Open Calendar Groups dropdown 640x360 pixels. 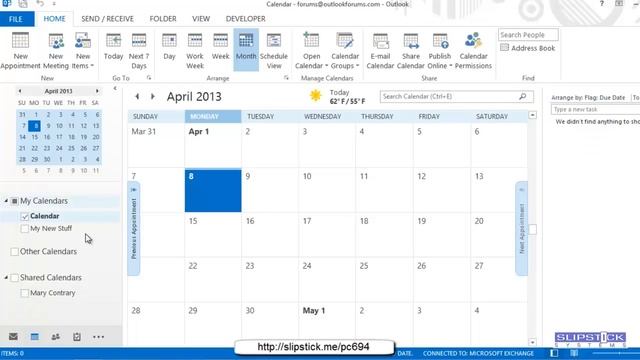(x=345, y=51)
